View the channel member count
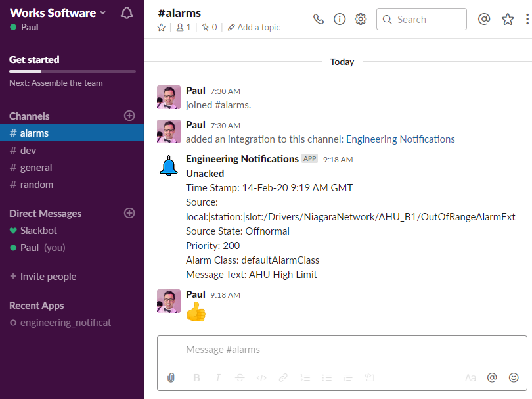 [x=183, y=28]
